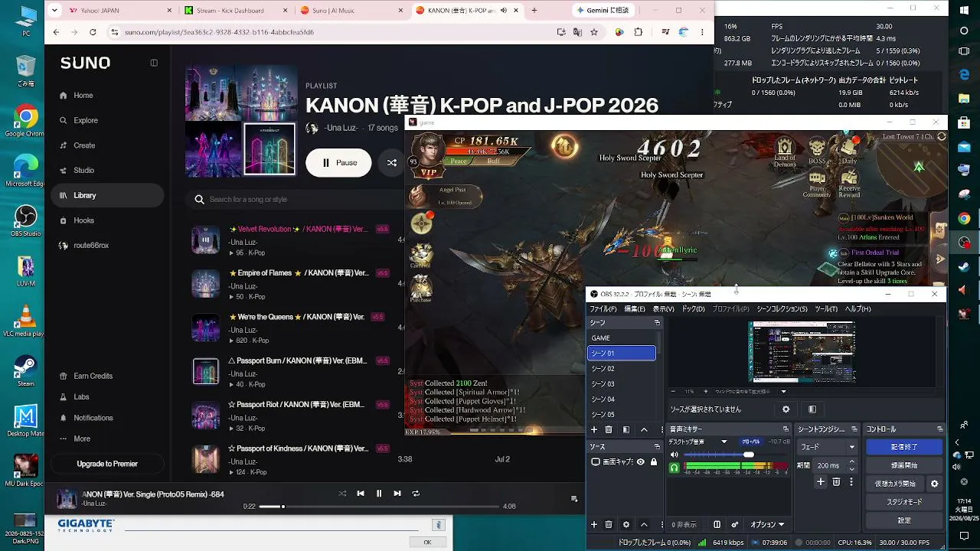Toggle vertical mixer layout in OBS
The width and height of the screenshot is (980, 551).
click(717, 525)
